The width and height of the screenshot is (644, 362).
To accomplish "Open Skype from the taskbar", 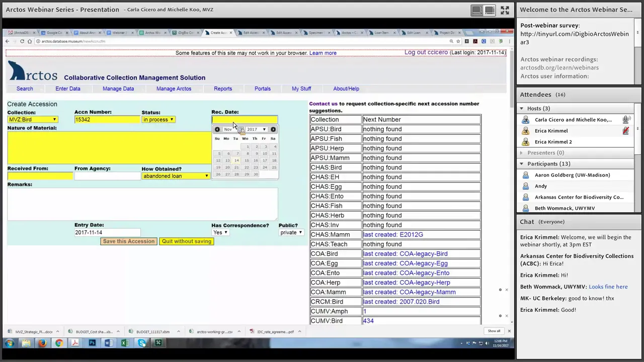I will pyautogui.click(x=142, y=343).
